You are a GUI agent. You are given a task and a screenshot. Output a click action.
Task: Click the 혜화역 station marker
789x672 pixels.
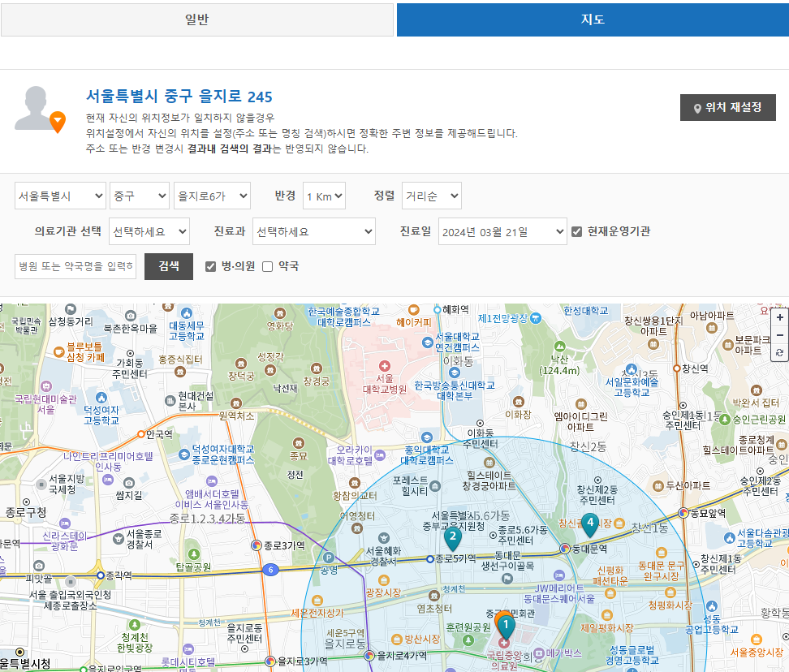coord(438,309)
